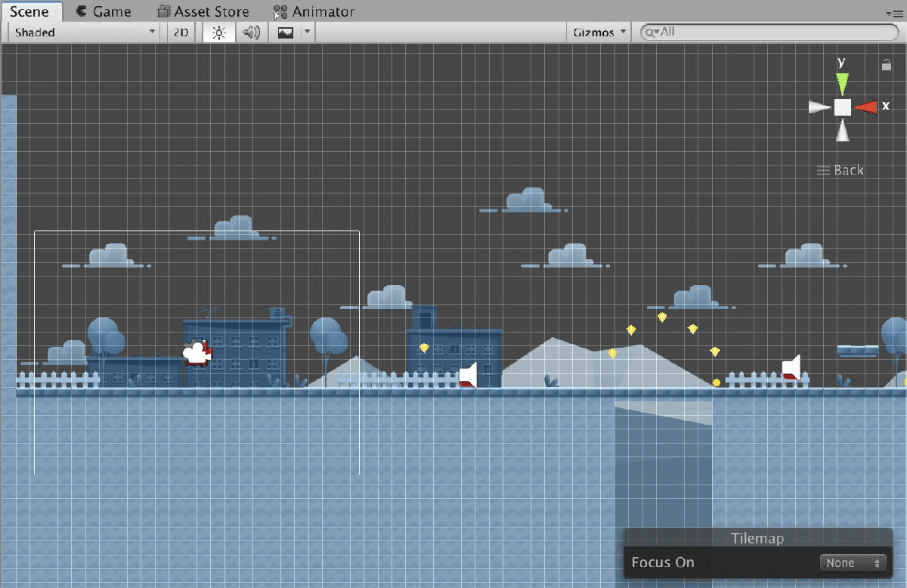Viewport: 907px width, 588px height.
Task: Click the lock icon above the scene gizmo
Action: tap(886, 65)
